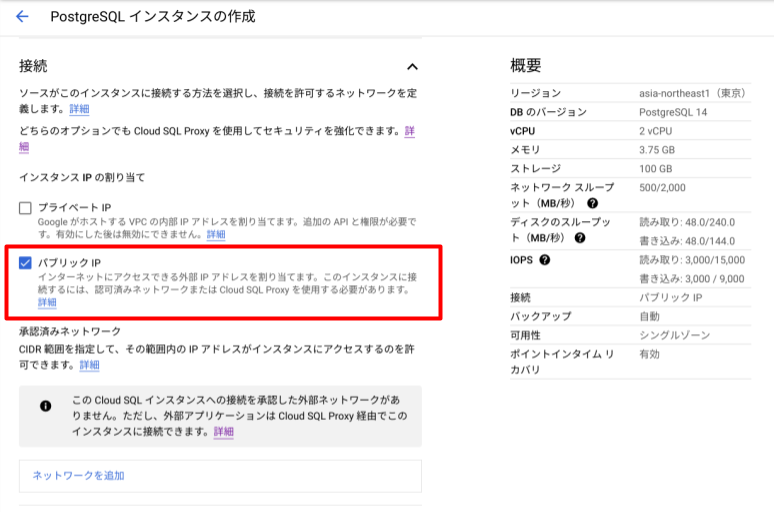Click the 読み取り: 48.0/240.0 value
Screen dimensions: 774x512
click(687, 222)
